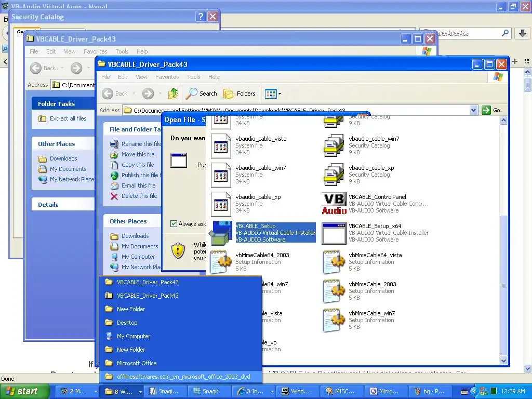This screenshot has height=399, width=532.
Task: Click the Views icon in the toolbar
Action: [270, 94]
